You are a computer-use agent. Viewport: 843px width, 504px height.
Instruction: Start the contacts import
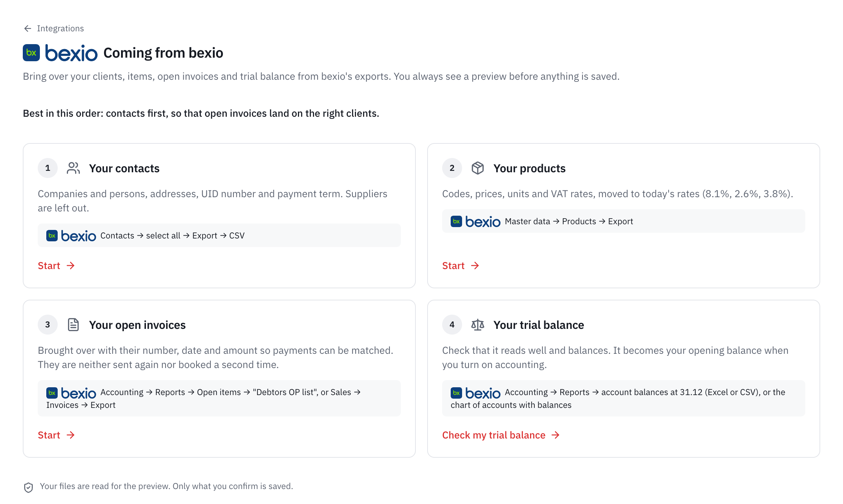pos(56,266)
